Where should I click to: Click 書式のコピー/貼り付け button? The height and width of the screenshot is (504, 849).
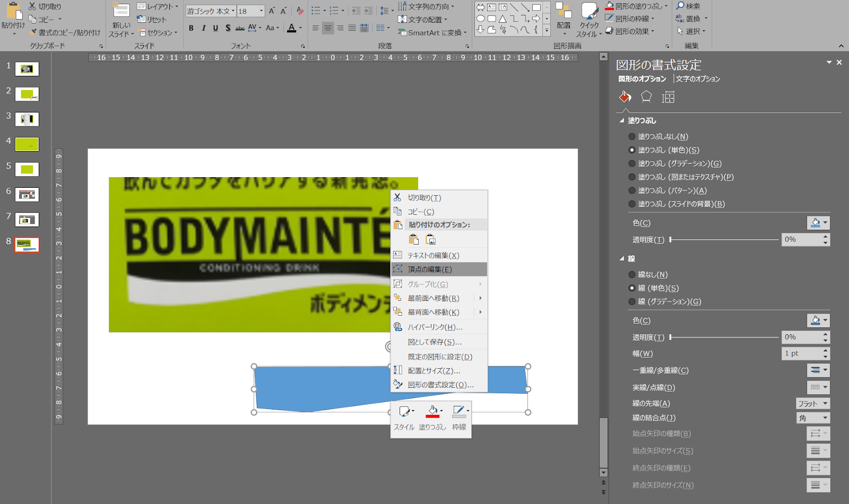pos(65,32)
